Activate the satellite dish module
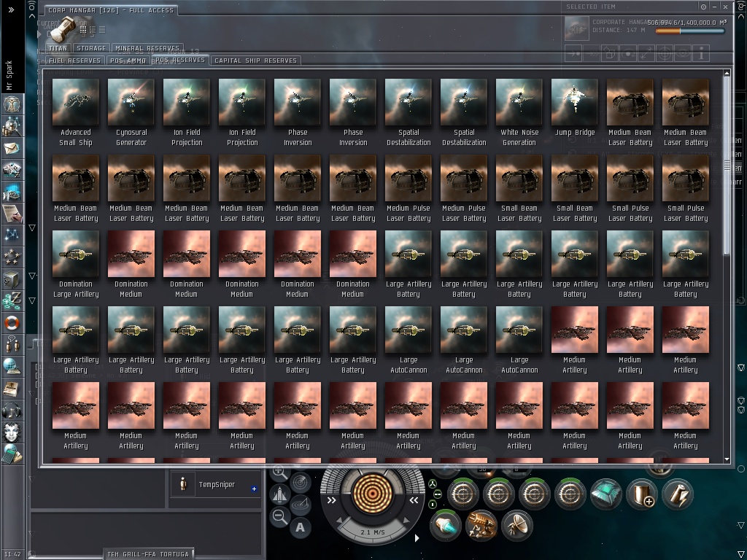This screenshot has width=747, height=560. pos(516,526)
